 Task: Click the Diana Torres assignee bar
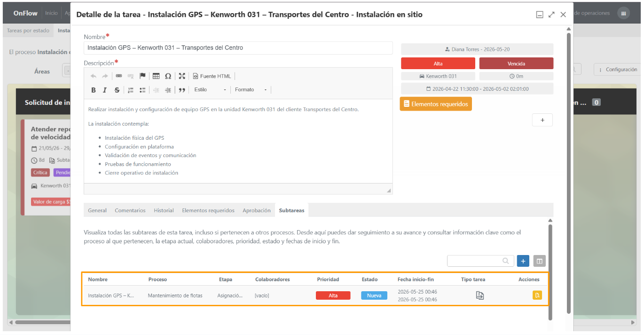[477, 49]
